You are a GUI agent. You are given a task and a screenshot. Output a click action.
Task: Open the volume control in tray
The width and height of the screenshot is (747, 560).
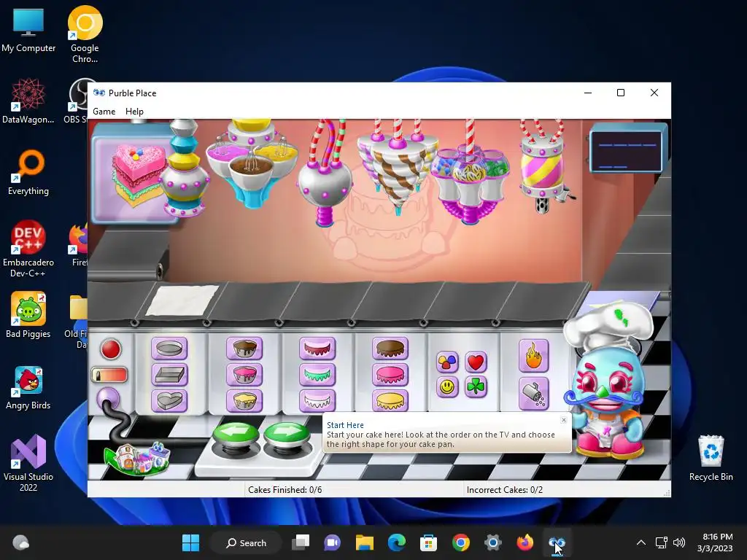tap(679, 542)
